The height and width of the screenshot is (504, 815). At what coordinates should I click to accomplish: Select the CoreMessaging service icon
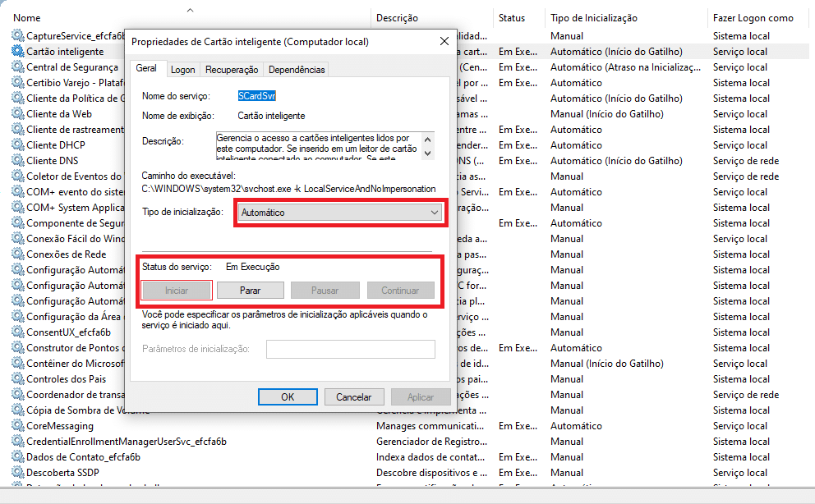[17, 425]
